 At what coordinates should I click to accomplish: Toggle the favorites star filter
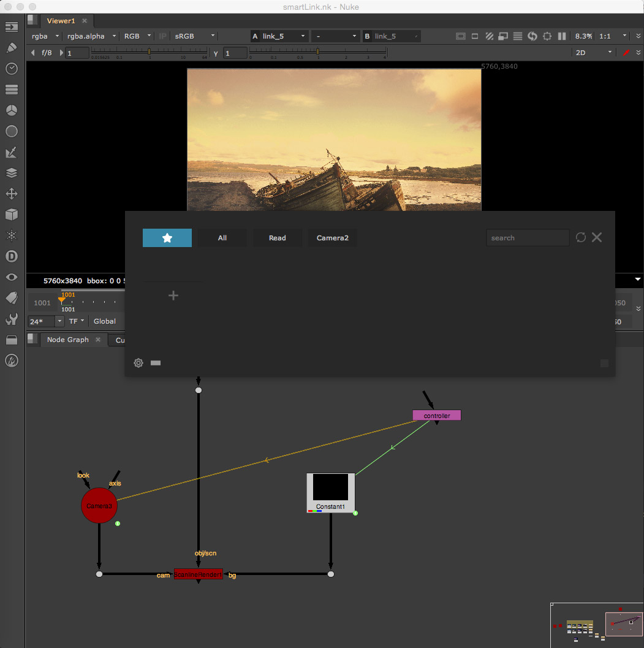click(167, 238)
